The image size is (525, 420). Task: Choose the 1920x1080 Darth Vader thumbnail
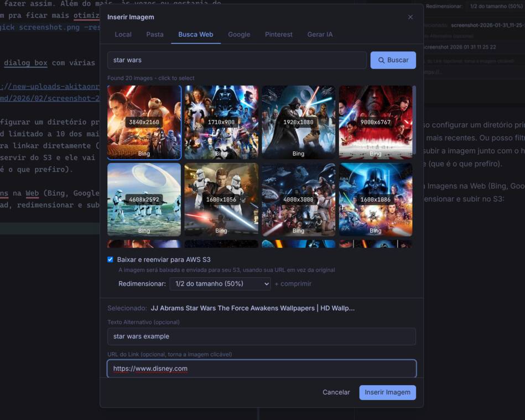coord(298,122)
